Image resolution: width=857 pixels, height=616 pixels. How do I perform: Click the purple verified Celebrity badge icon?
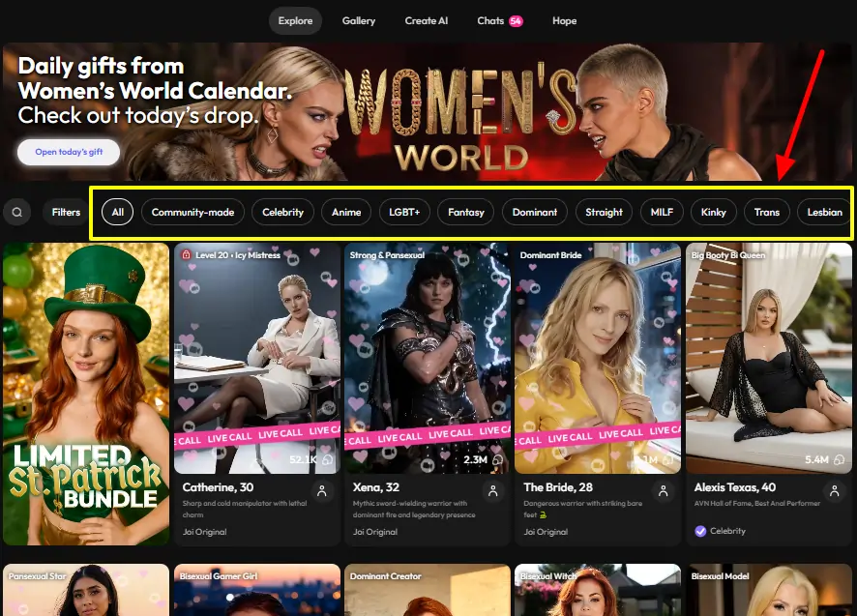click(x=700, y=531)
